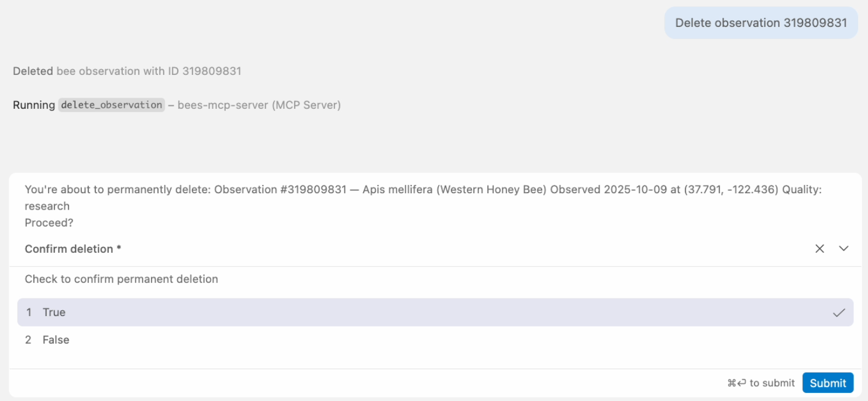The image size is (868, 401).
Task: Select the True confirmation option
Action: [54, 312]
